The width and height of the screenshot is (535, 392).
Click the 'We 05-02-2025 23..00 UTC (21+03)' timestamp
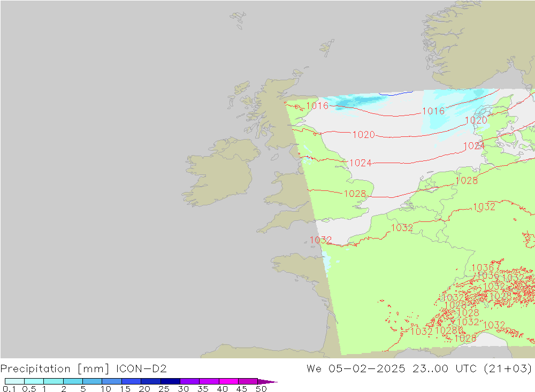click(419, 369)
